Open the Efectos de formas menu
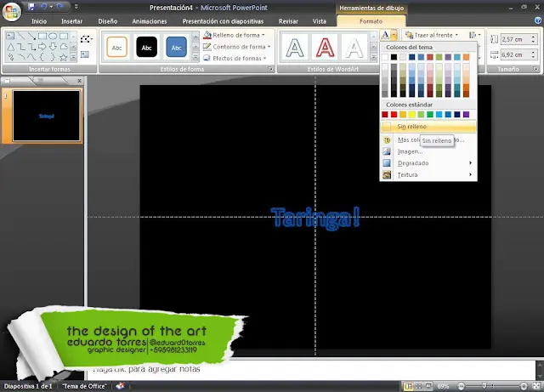The image size is (544, 392). point(237,58)
